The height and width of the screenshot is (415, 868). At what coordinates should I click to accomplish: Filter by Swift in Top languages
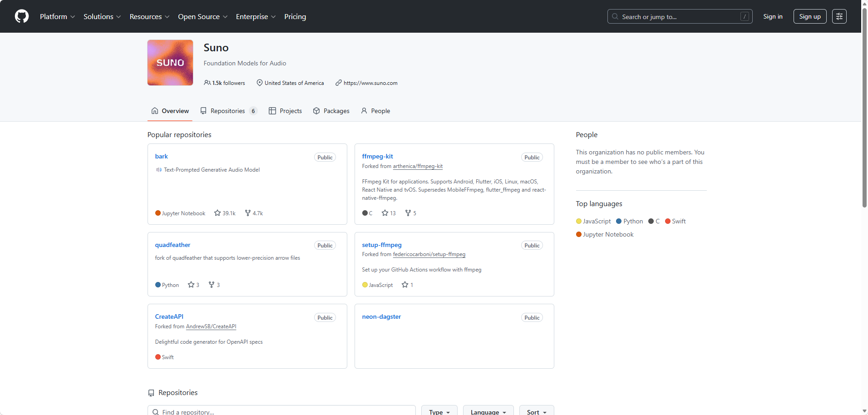(676, 221)
